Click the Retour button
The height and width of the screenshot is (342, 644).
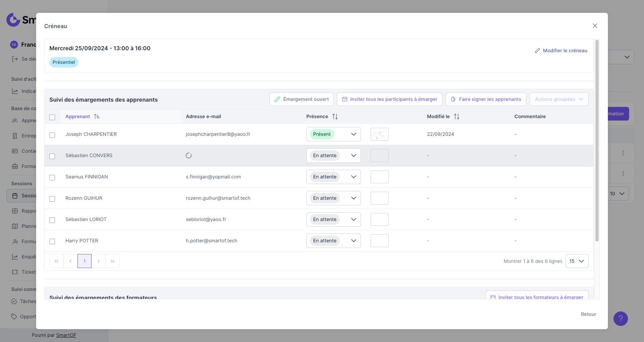(x=588, y=314)
